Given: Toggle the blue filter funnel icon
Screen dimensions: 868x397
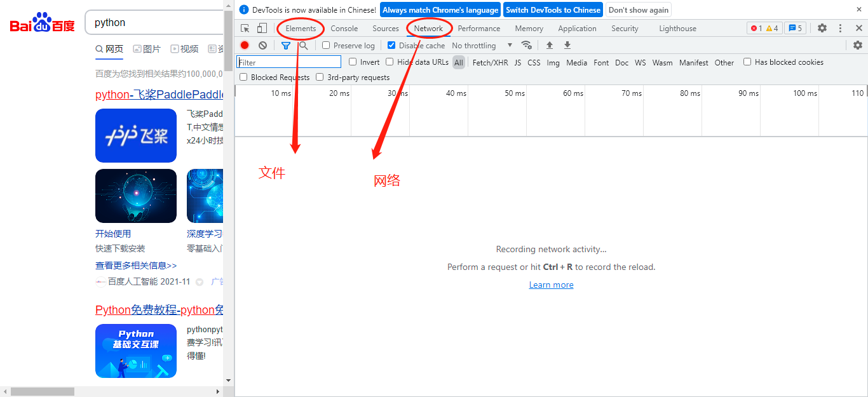Looking at the screenshot, I should pyautogui.click(x=286, y=45).
